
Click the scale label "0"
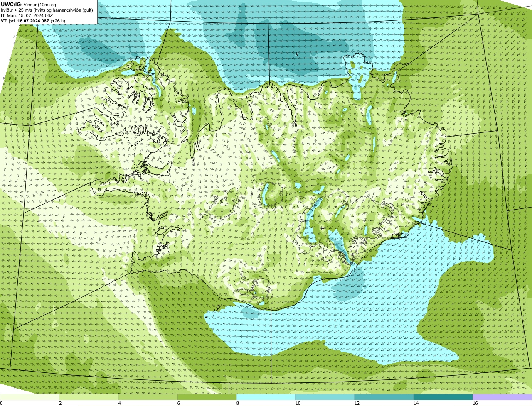[x=1, y=403]
